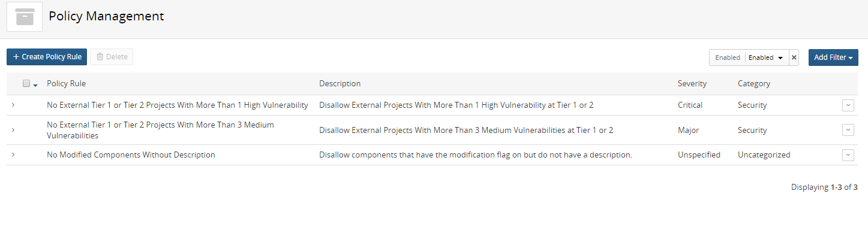Viewport: 868px width, 236px height.
Task: Expand the High Vulnerability policy rule row
Action: [x=13, y=105]
